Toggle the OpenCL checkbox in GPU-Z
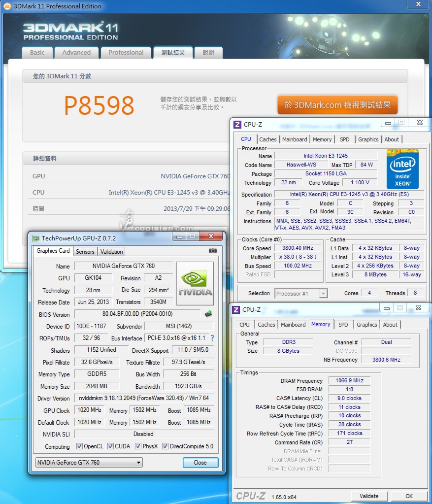The image size is (432, 504). coord(79,446)
